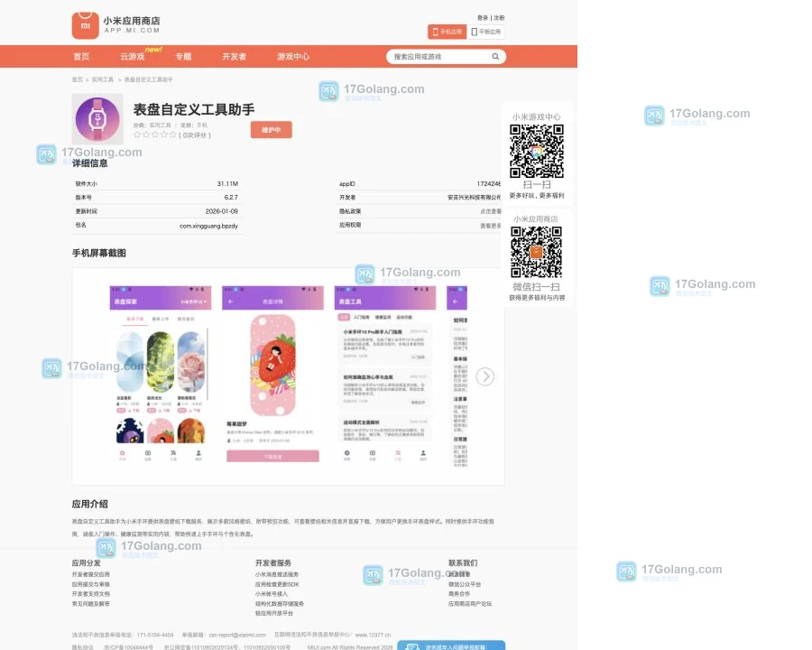Click the 隐私协议 footer link
Image resolution: width=812 pixels, height=650 pixels.
(x=83, y=647)
